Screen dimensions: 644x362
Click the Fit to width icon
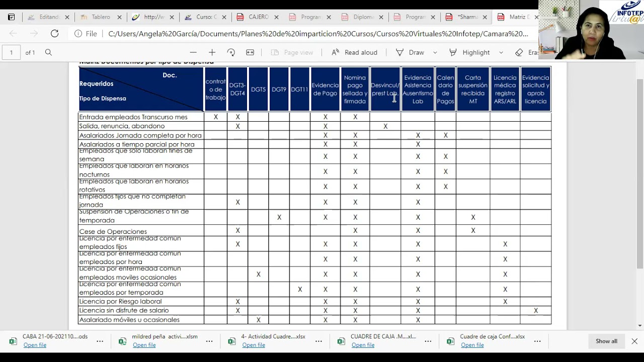(x=250, y=52)
